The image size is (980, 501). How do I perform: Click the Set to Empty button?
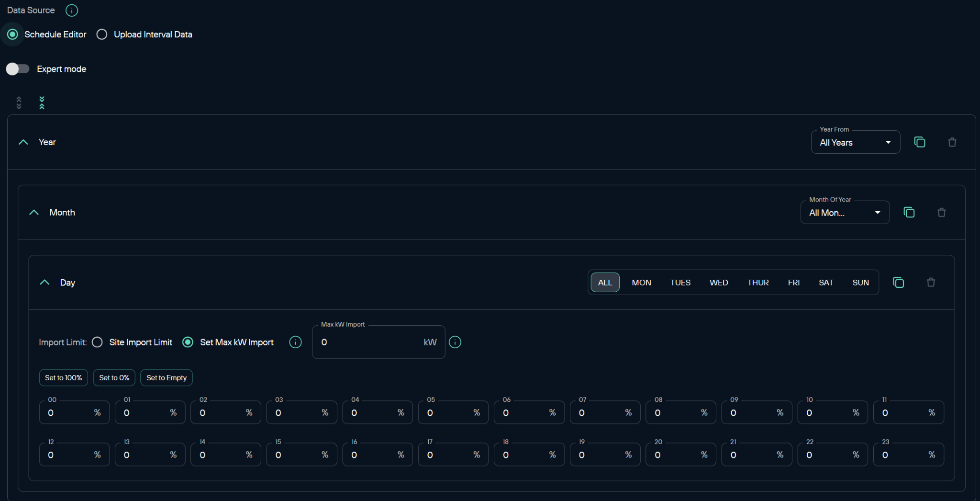point(167,377)
